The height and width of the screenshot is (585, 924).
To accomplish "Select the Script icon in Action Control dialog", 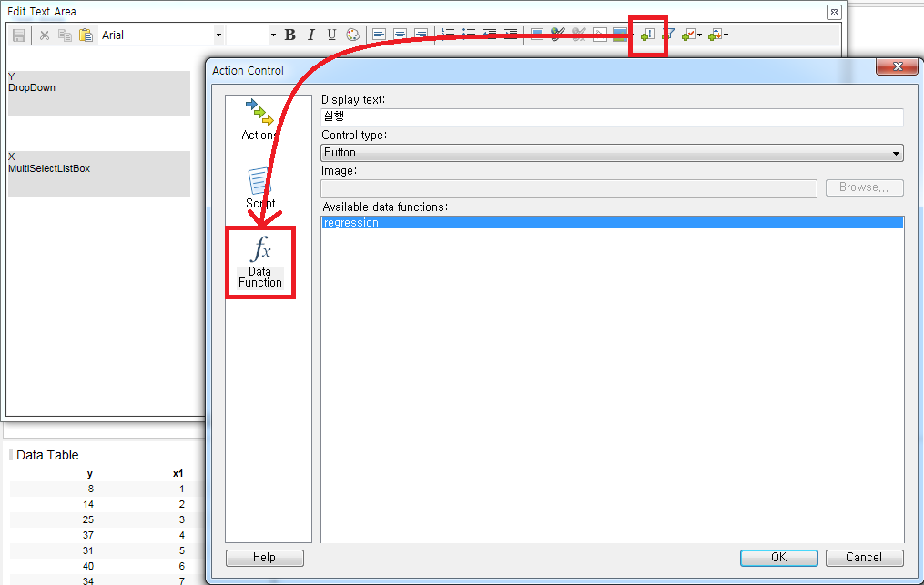I will click(260, 187).
